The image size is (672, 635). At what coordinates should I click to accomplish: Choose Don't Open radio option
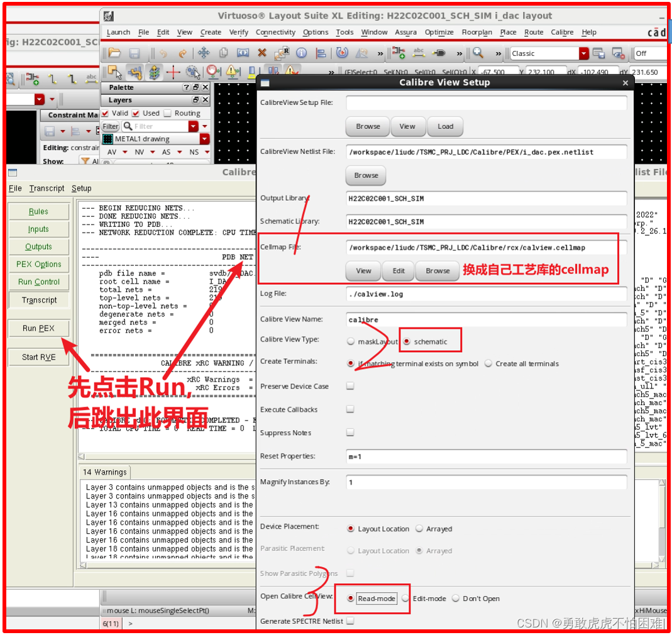tap(456, 598)
